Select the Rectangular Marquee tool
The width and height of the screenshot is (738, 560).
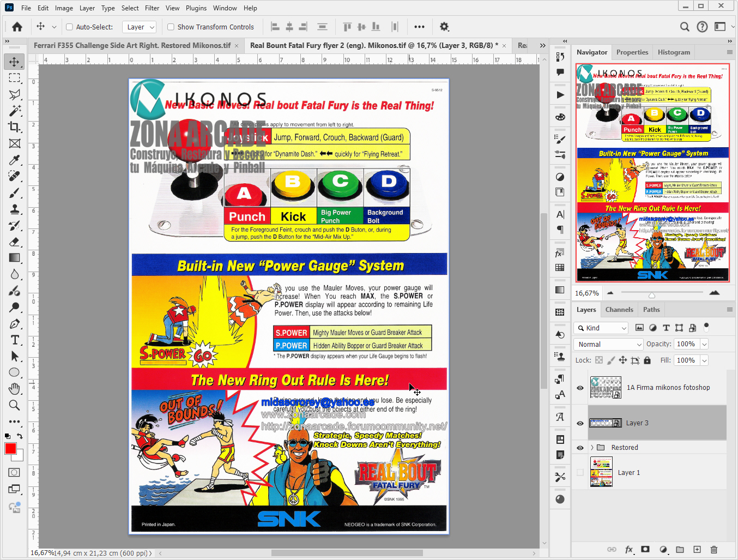[15, 78]
